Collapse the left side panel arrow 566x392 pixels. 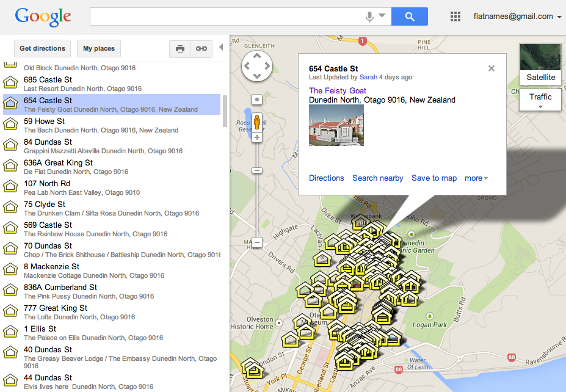pos(221,48)
